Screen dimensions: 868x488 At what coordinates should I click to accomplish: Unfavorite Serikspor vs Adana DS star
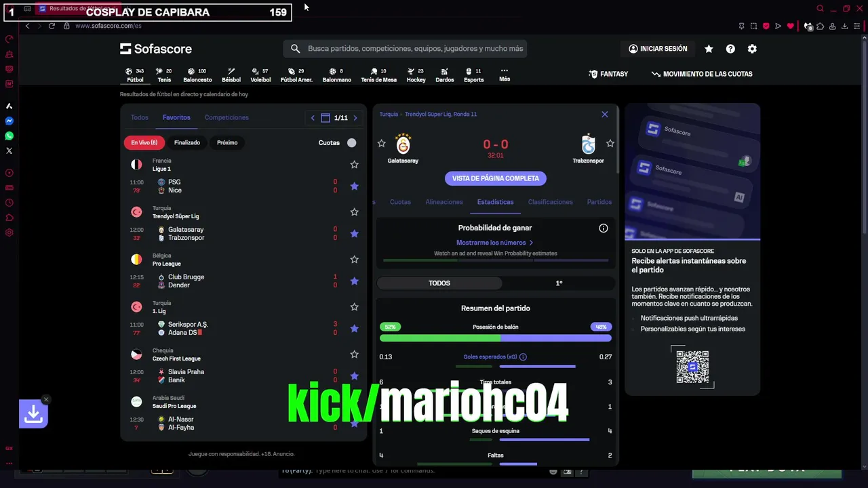[354, 329]
